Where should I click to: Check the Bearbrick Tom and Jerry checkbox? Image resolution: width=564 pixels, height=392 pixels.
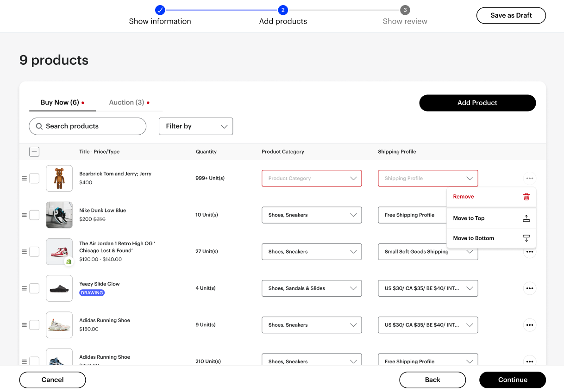34,178
